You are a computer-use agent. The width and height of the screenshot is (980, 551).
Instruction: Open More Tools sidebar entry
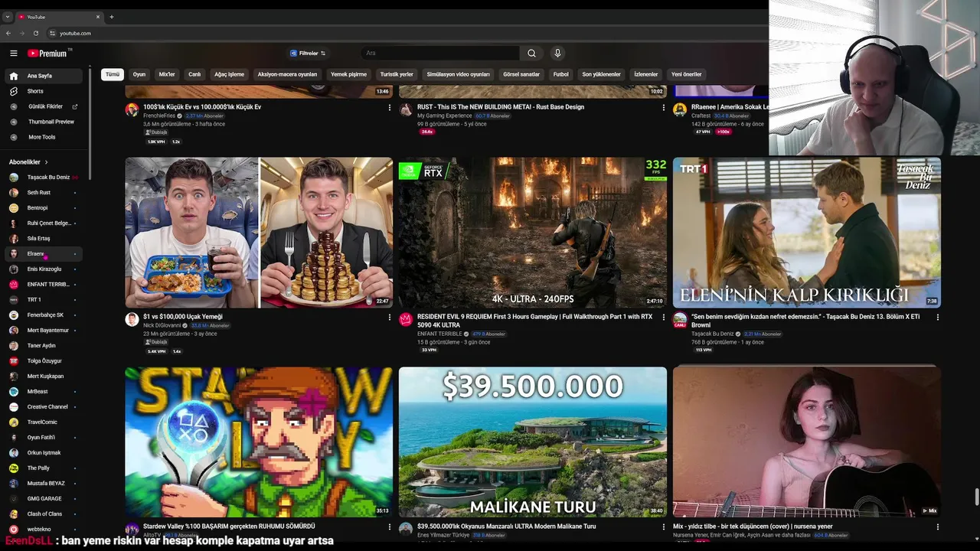[44, 137]
